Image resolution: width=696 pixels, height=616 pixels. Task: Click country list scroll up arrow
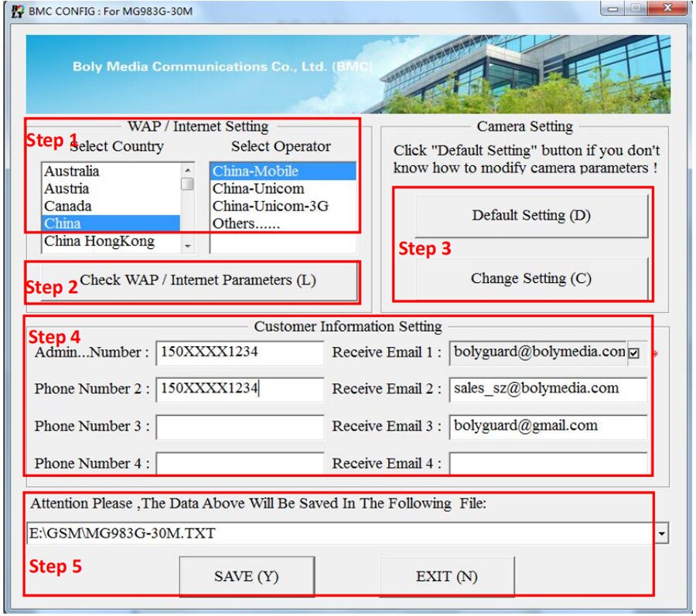click(x=188, y=170)
